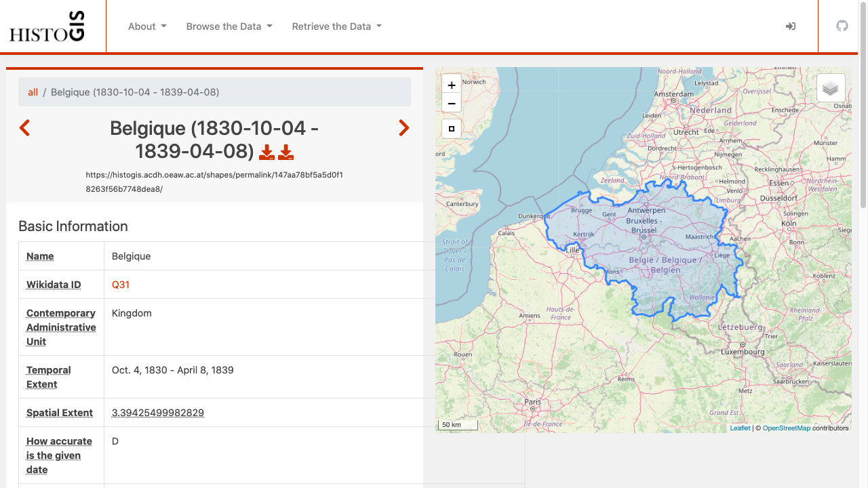The image size is (868, 488).
Task: Expand the Browse the Data dropdown
Action: (229, 26)
